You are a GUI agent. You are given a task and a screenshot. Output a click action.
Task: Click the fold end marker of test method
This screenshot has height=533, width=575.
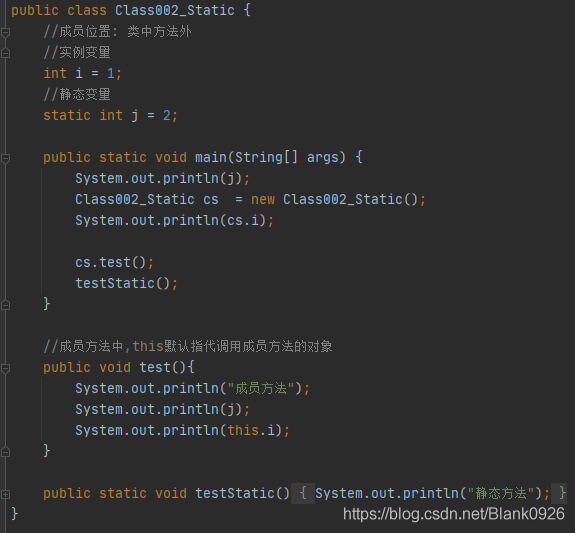[x=6, y=452]
